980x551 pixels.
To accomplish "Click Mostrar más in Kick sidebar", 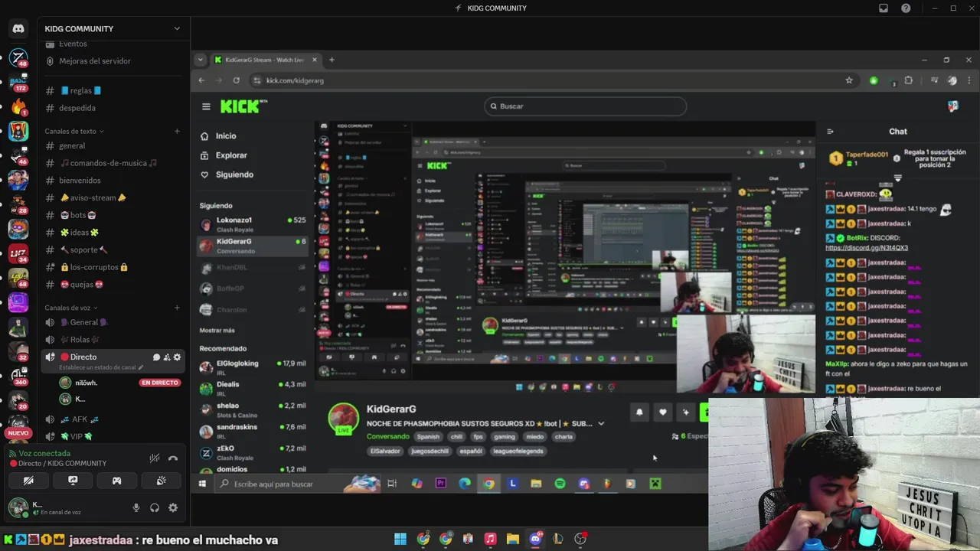I will [x=217, y=331].
